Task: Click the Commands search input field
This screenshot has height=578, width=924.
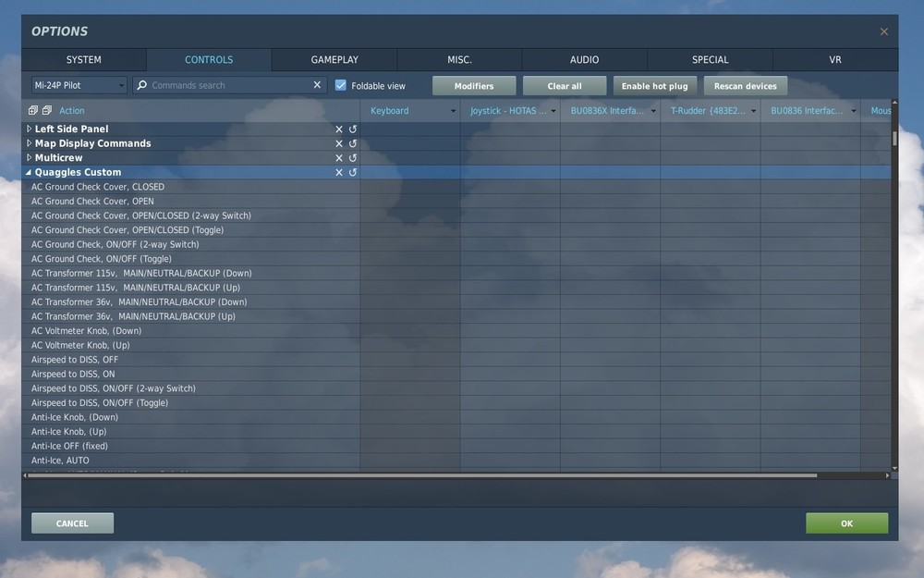Action: pyautogui.click(x=230, y=85)
